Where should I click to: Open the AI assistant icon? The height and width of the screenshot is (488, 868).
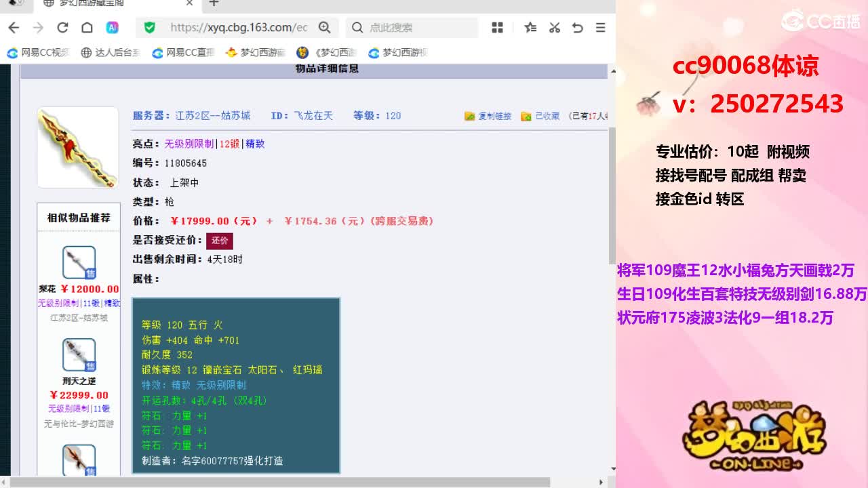(113, 28)
